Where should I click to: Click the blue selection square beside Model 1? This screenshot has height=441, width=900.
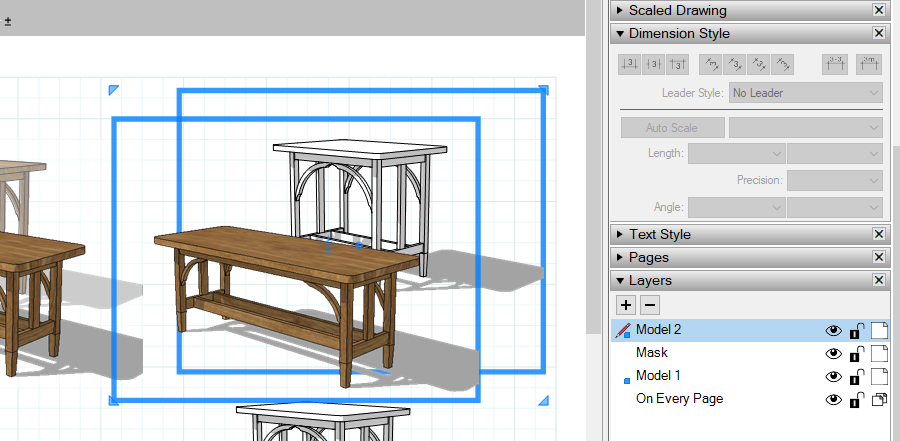(627, 380)
